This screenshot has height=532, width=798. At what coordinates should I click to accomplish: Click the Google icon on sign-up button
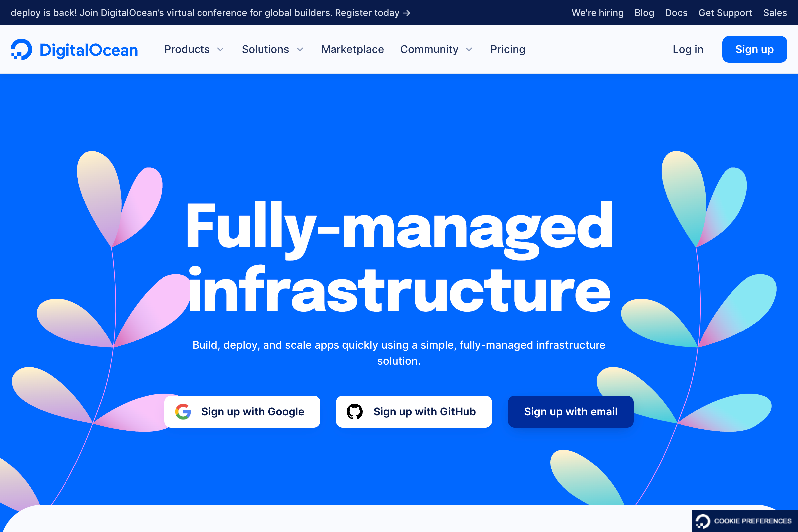183,412
